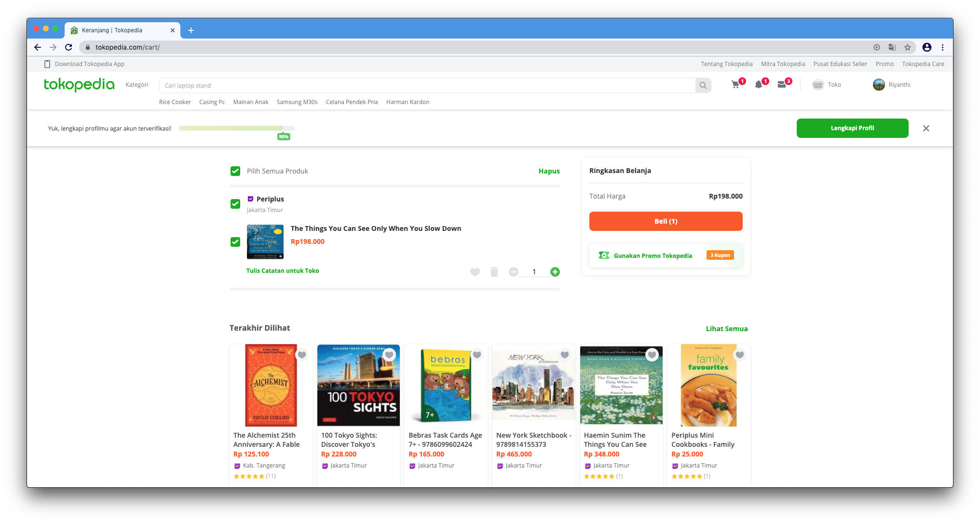Screen dimensions: 980x523
Task: Click the search input field
Action: click(427, 85)
